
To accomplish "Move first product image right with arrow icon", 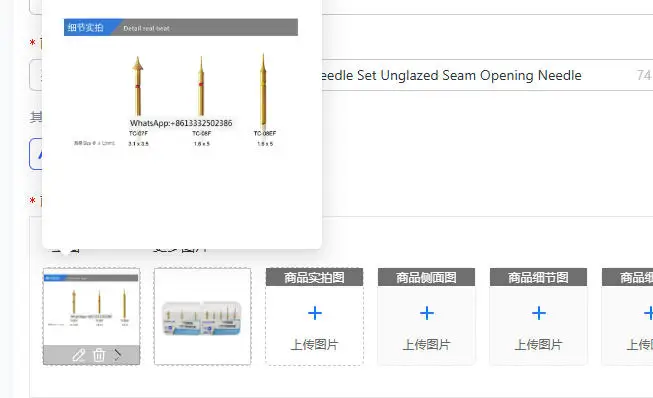I will tap(118, 355).
